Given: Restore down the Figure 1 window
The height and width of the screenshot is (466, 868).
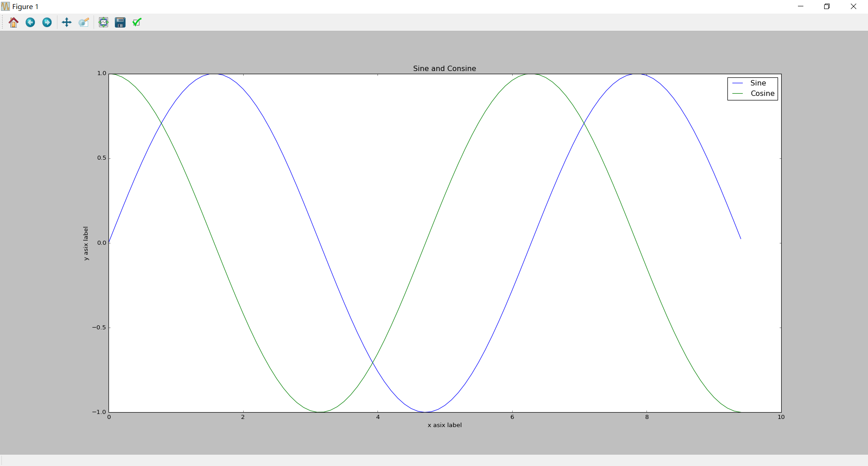Looking at the screenshot, I should pos(827,6).
